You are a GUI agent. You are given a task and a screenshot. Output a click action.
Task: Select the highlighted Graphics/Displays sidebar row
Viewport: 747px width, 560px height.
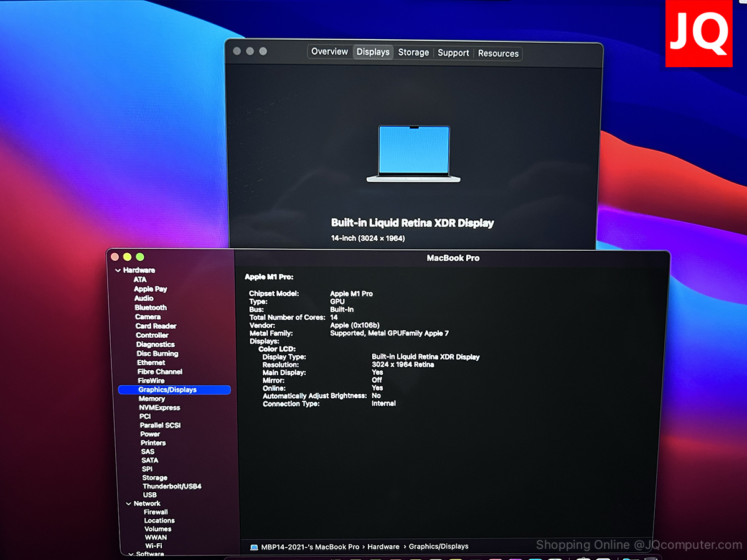174,390
